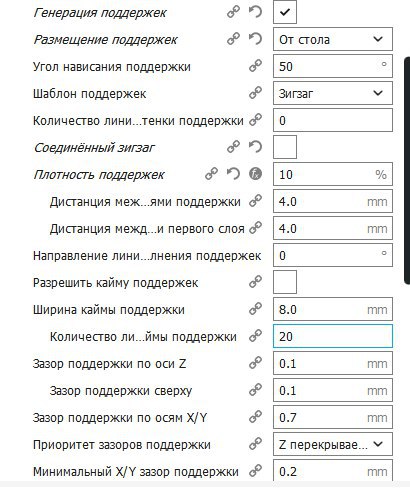Click the Дистанция меж...ями поддержки field
The image size is (410, 488).
pos(333,201)
